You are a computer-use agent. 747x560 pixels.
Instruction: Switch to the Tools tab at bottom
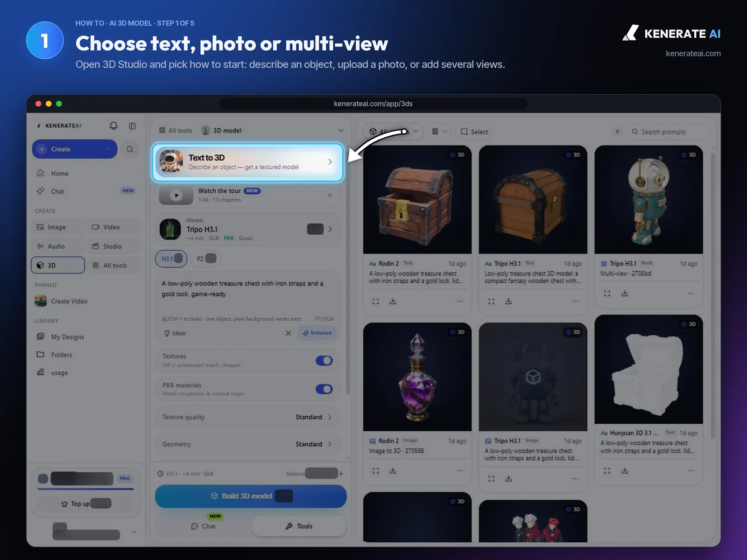tap(299, 526)
